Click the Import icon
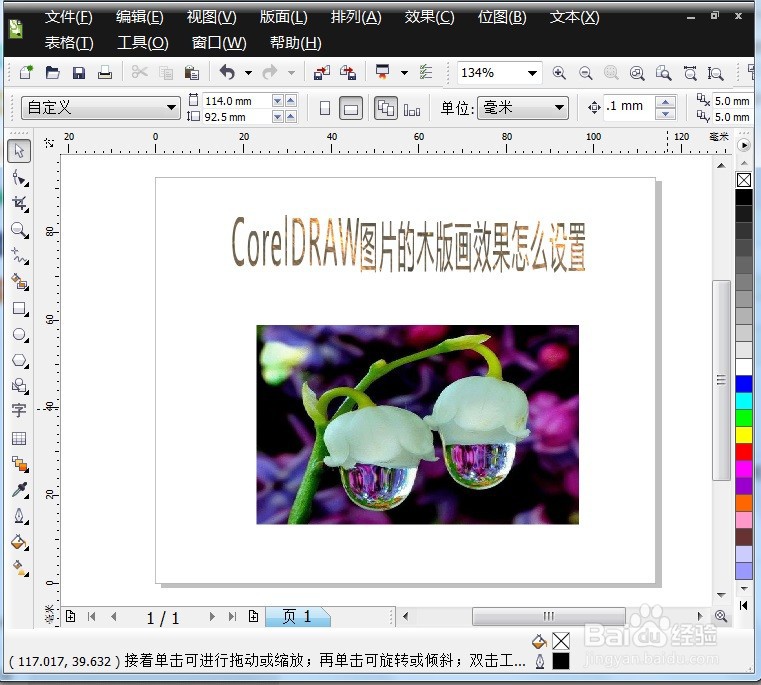The height and width of the screenshot is (685, 761). 322,73
